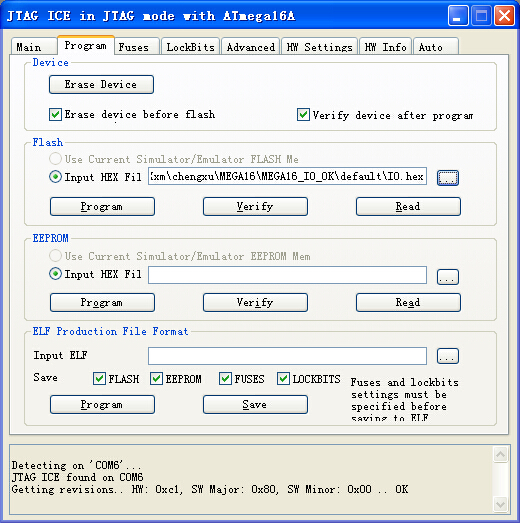
Task: Select EEPROM Input HEX File radio button
Action: [x=55, y=274]
